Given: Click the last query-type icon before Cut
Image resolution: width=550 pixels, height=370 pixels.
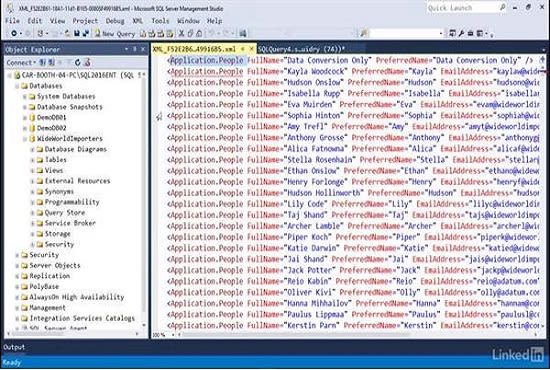Looking at the screenshot, I should point(170,34).
